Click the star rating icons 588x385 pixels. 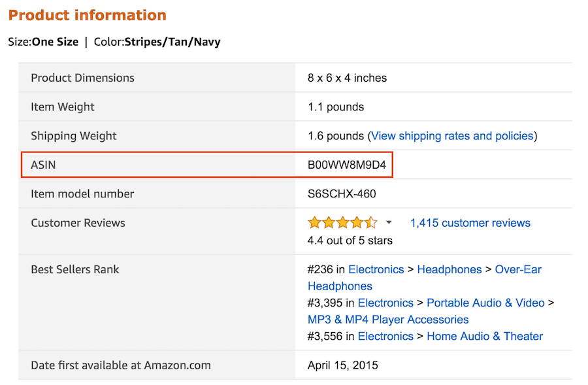342,223
